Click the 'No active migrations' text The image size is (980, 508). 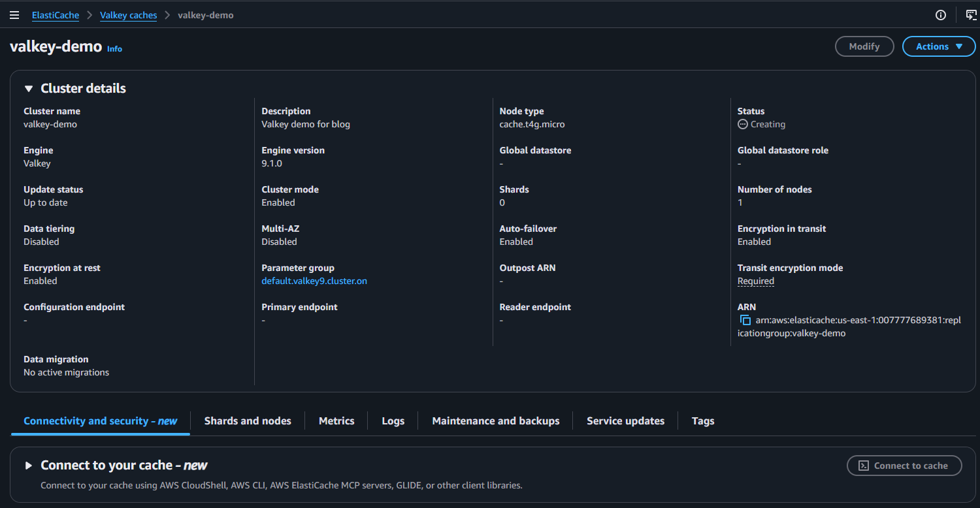[x=67, y=372]
